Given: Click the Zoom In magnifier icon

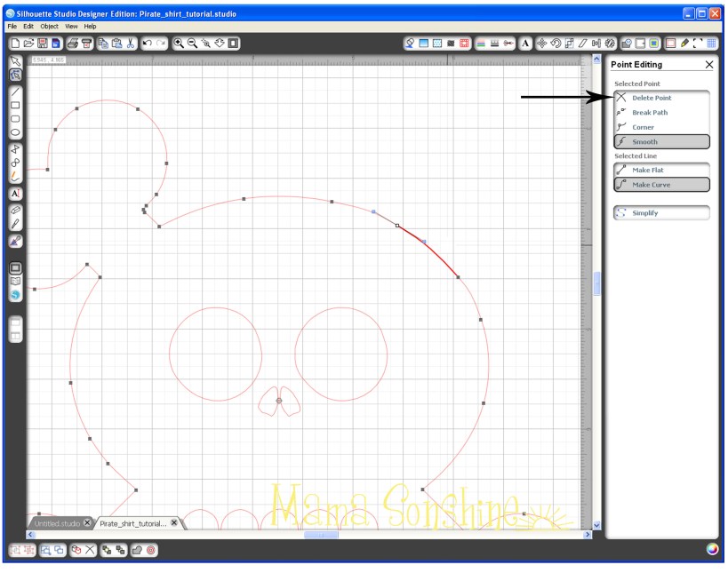Looking at the screenshot, I should click(x=179, y=43).
